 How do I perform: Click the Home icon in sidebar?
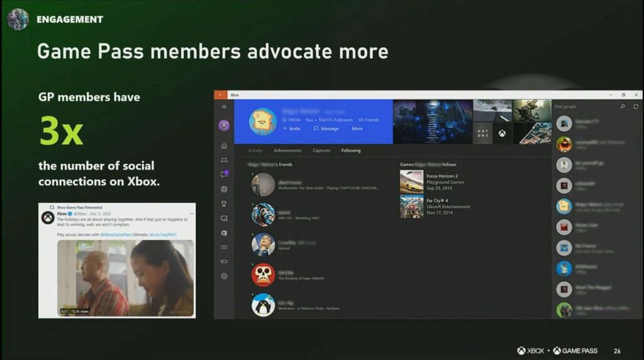(x=224, y=146)
